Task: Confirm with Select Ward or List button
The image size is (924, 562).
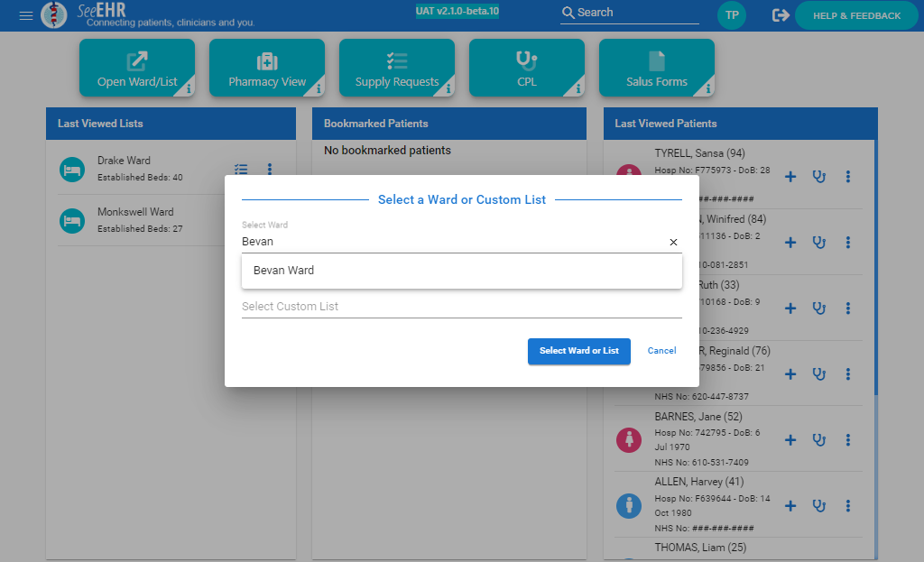Action: [579, 351]
